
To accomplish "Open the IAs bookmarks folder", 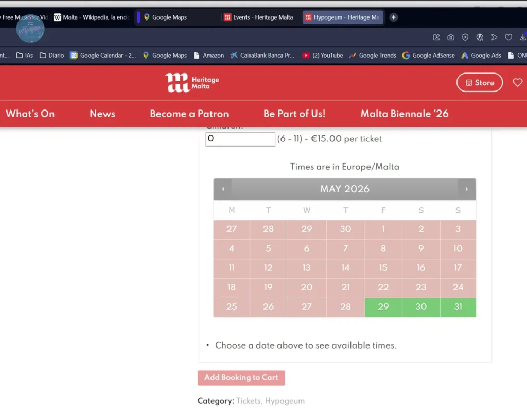I will pos(25,56).
